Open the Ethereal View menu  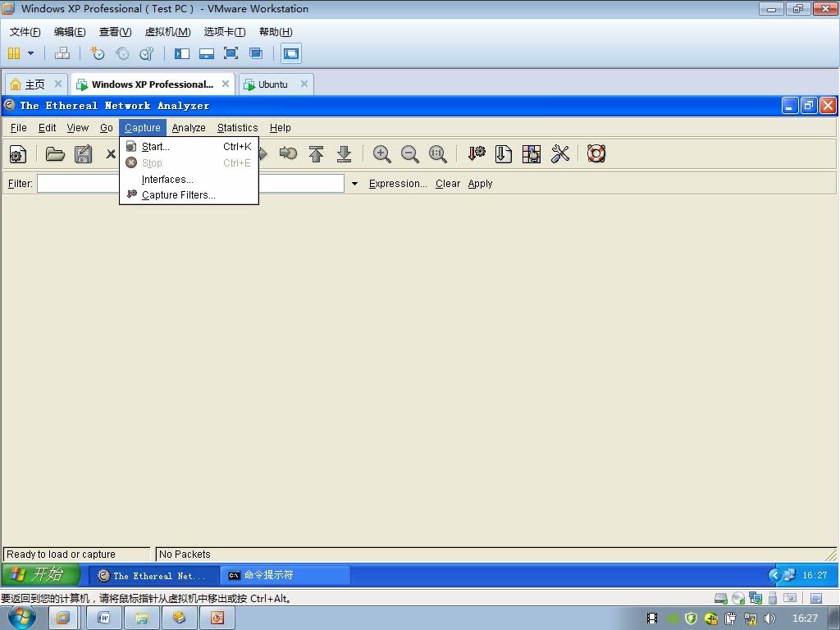(78, 127)
